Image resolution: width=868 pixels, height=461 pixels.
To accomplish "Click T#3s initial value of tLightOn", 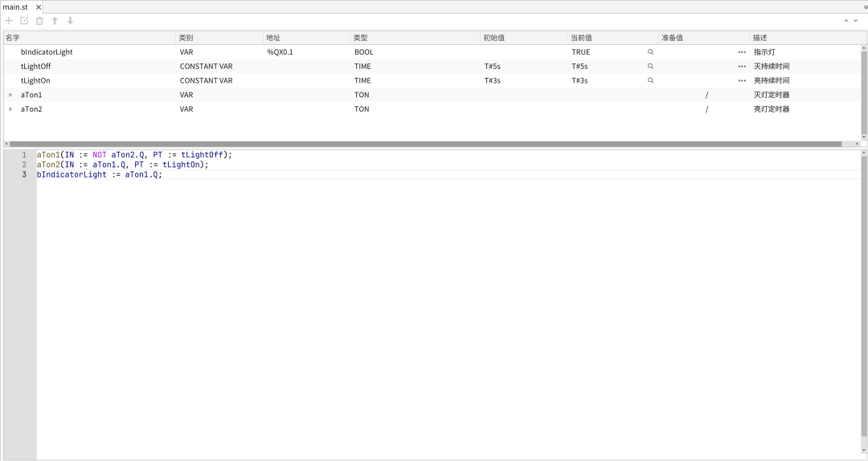I will coord(493,81).
